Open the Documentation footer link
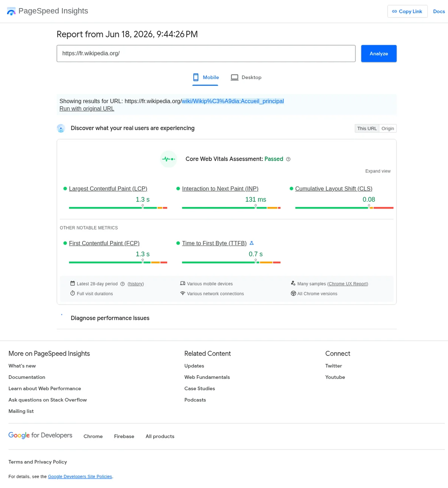 (27, 377)
